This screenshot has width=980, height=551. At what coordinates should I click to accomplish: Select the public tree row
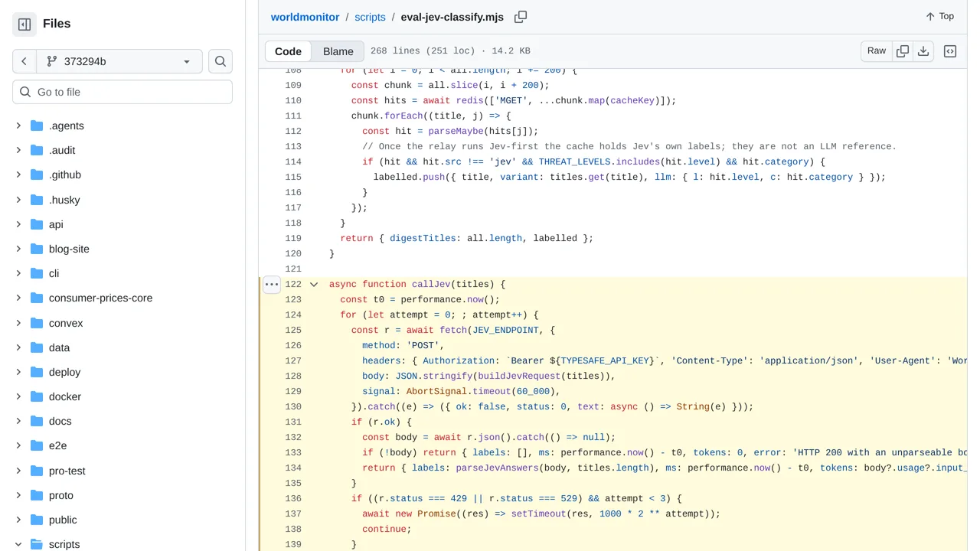(122, 520)
